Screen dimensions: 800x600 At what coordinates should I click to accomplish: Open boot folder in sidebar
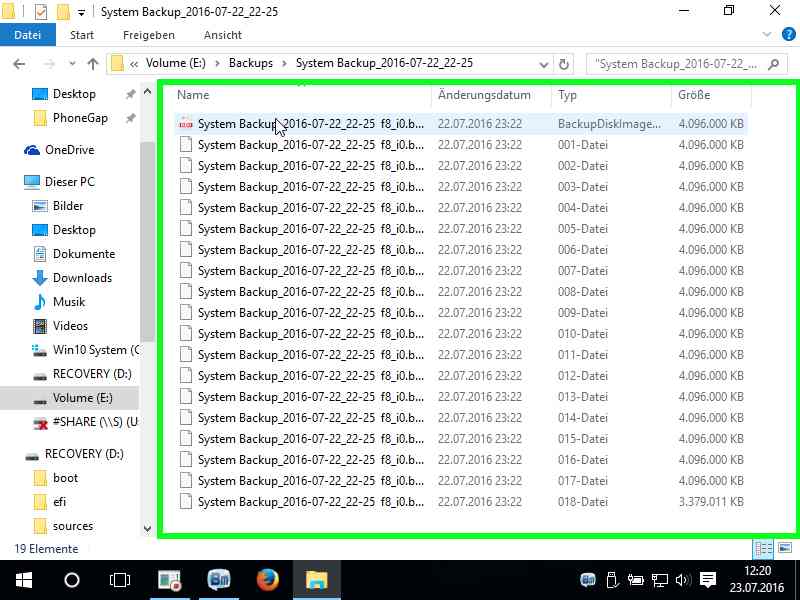56,478
